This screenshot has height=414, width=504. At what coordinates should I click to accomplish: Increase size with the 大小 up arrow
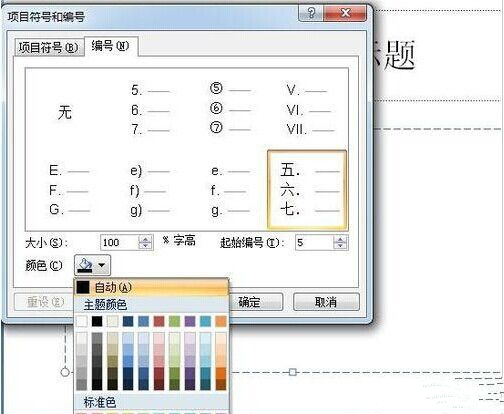click(146, 239)
